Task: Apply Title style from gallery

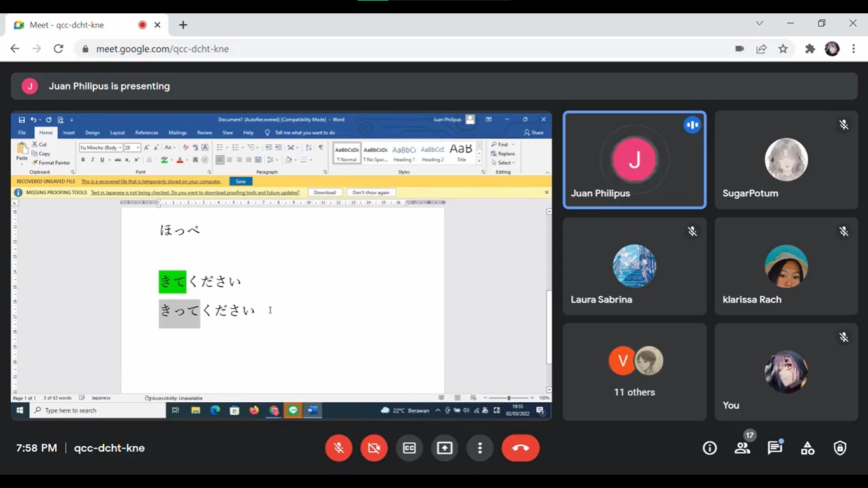Action: pyautogui.click(x=461, y=152)
